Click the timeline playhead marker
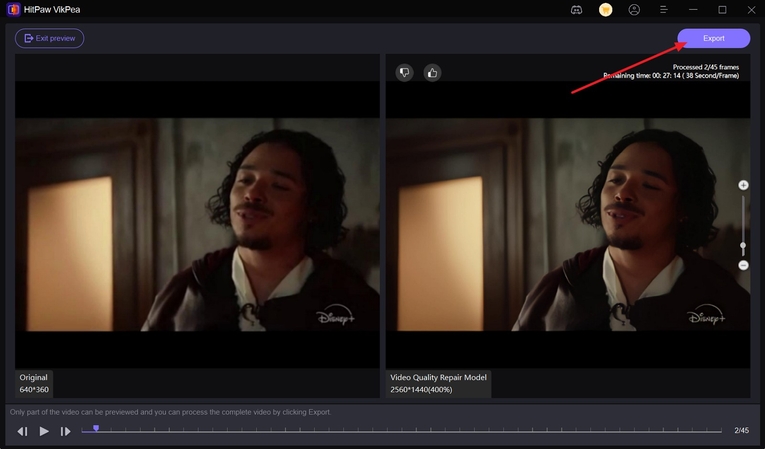This screenshot has height=449, width=765. coord(96,428)
